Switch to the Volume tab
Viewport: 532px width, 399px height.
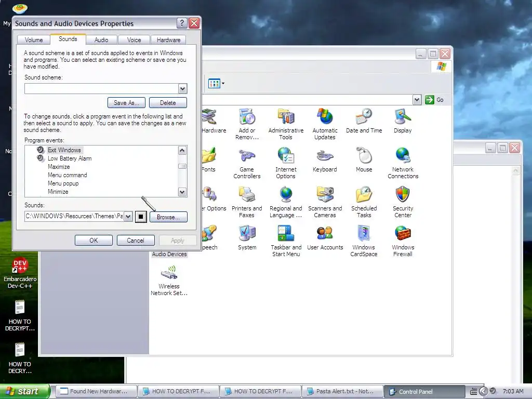34,40
